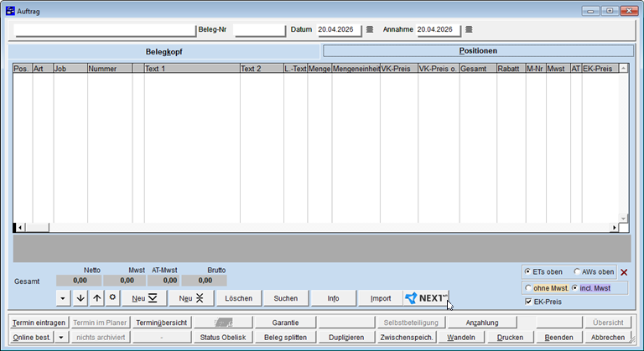Click the Auftrag window title icon

(x=10, y=11)
